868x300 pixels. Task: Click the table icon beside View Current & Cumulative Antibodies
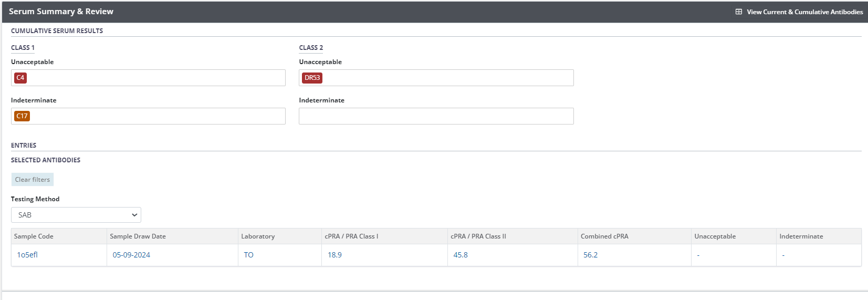click(x=738, y=12)
